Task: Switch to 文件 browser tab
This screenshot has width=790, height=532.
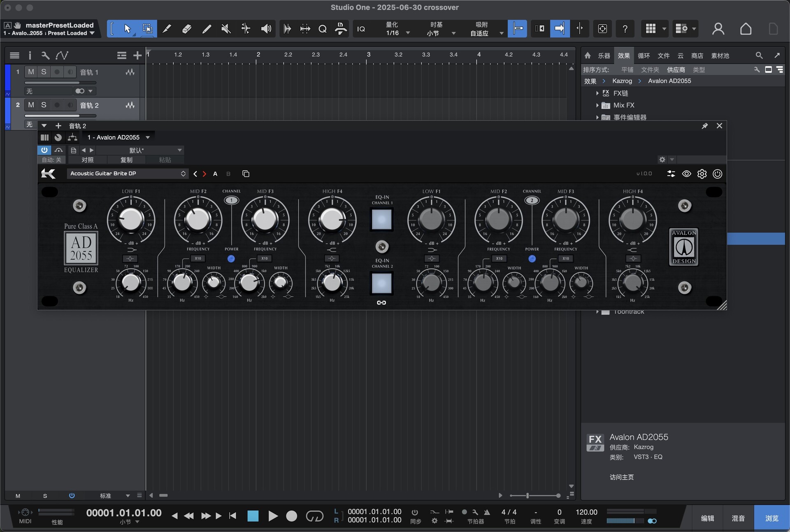Action: pos(663,56)
